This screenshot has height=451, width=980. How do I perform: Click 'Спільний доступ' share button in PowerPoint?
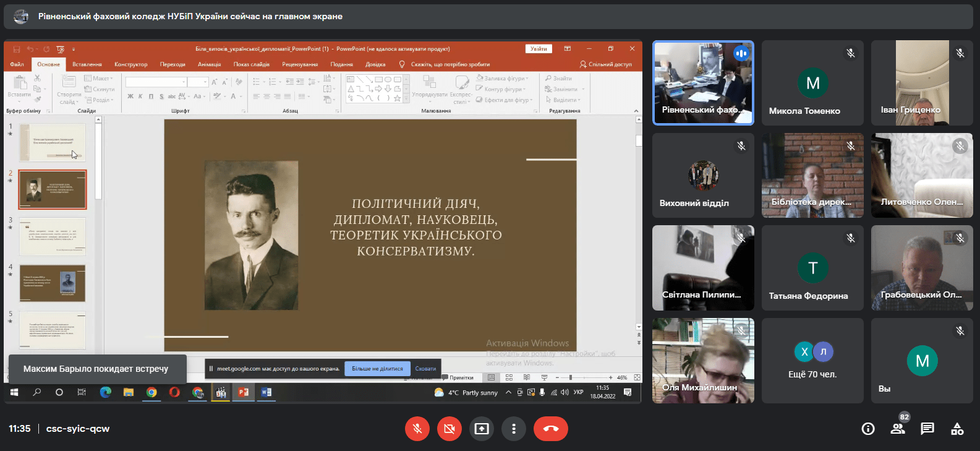[606, 64]
